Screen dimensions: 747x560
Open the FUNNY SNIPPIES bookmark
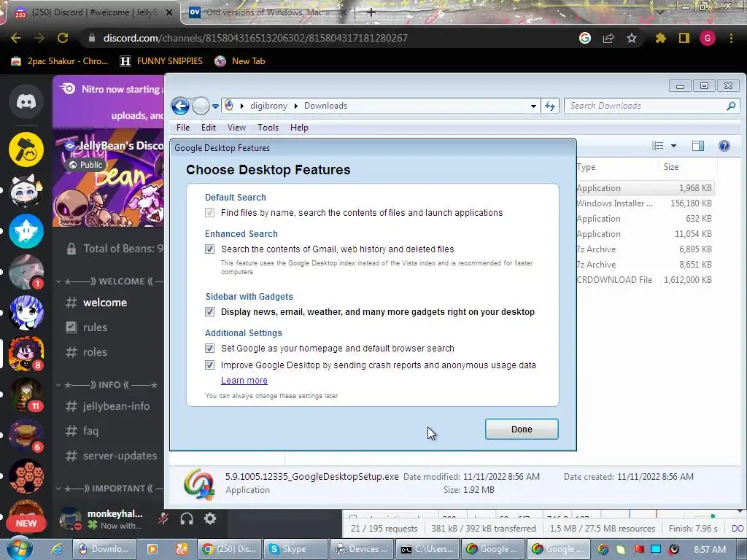coord(161,61)
